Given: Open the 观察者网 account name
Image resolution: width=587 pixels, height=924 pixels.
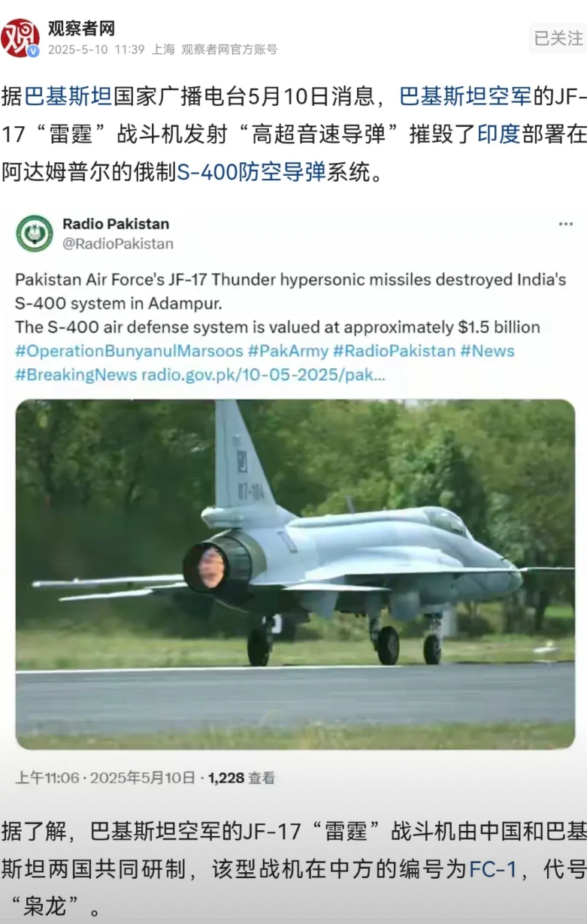Looking at the screenshot, I should [81, 29].
